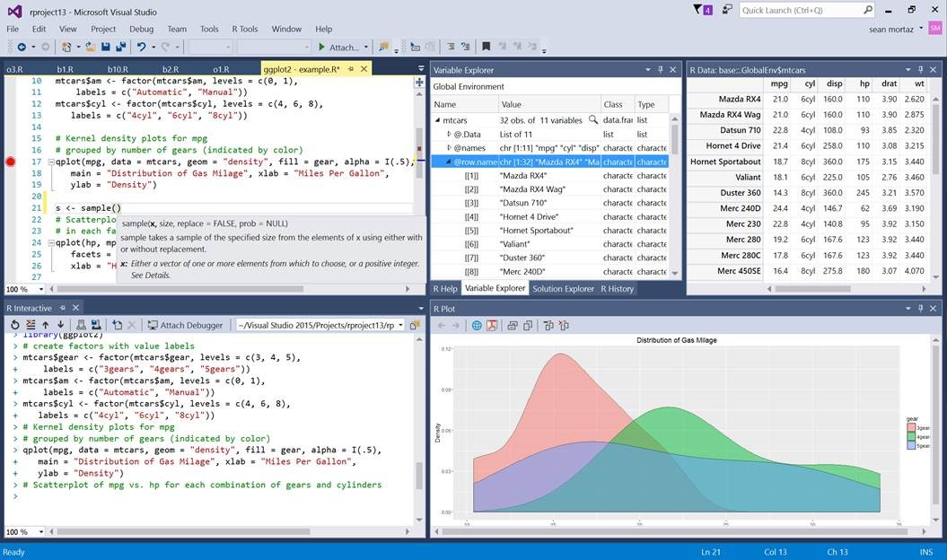Click the Save file icon on the toolbar
Image resolution: width=947 pixels, height=560 pixels.
[105, 46]
